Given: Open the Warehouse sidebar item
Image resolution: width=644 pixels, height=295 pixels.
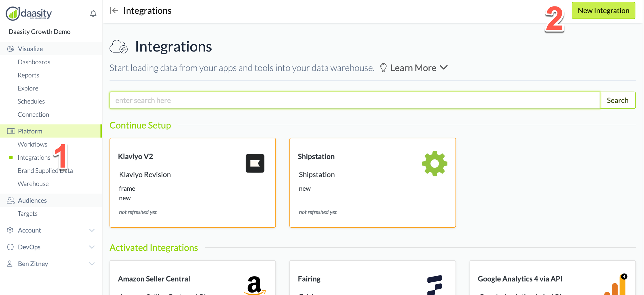Looking at the screenshot, I should (33, 184).
